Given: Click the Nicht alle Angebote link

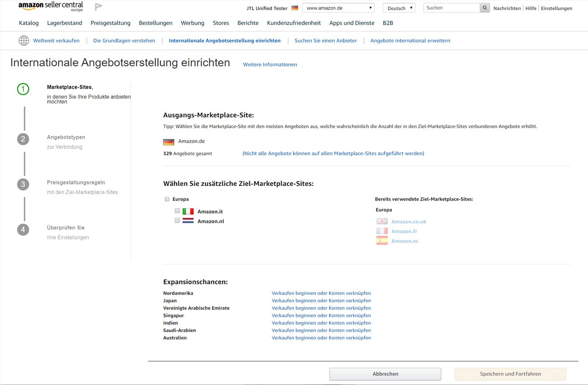Looking at the screenshot, I should [x=333, y=153].
